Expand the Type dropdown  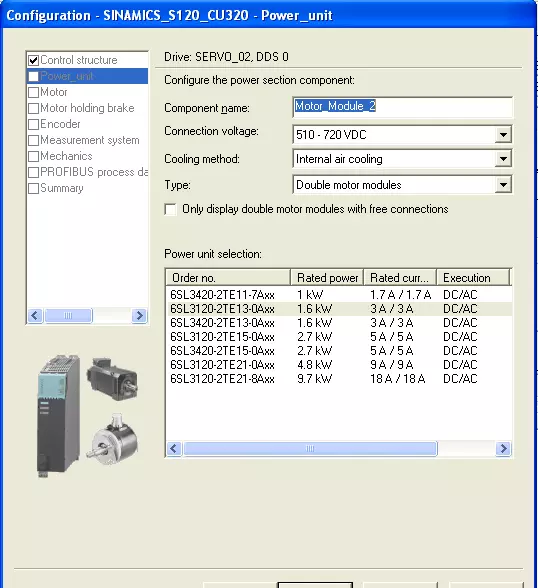coord(503,184)
